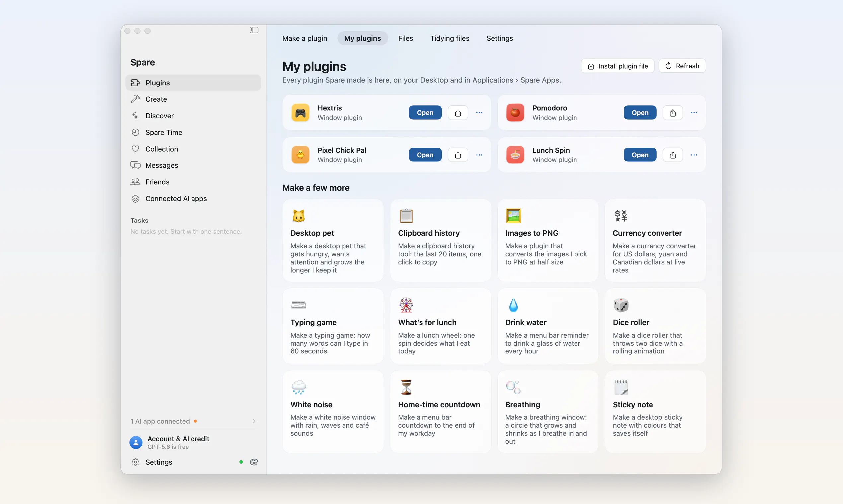Viewport: 843px width, 504px height.
Task: Open the top Settings tab
Action: pos(499,38)
